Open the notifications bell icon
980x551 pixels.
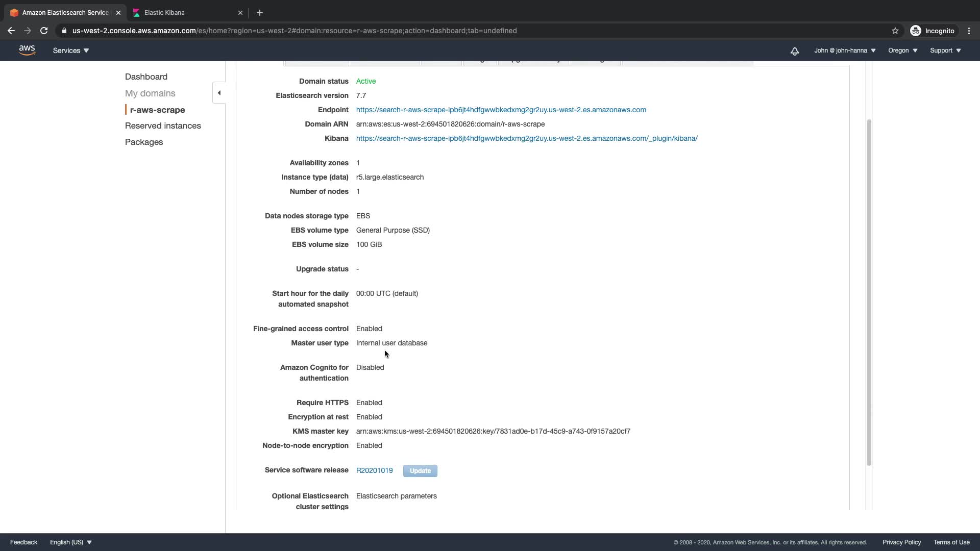click(794, 51)
